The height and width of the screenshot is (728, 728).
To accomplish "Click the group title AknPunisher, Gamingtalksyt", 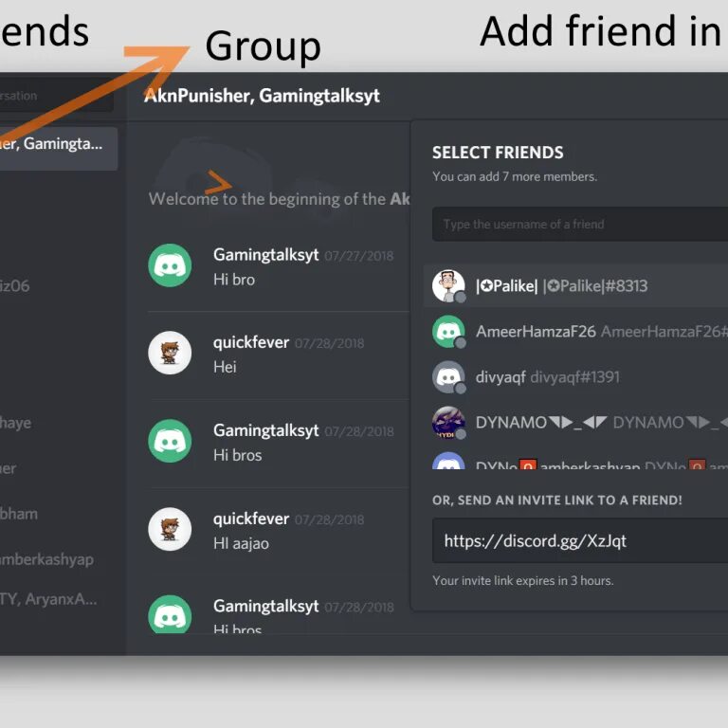I will [x=262, y=96].
